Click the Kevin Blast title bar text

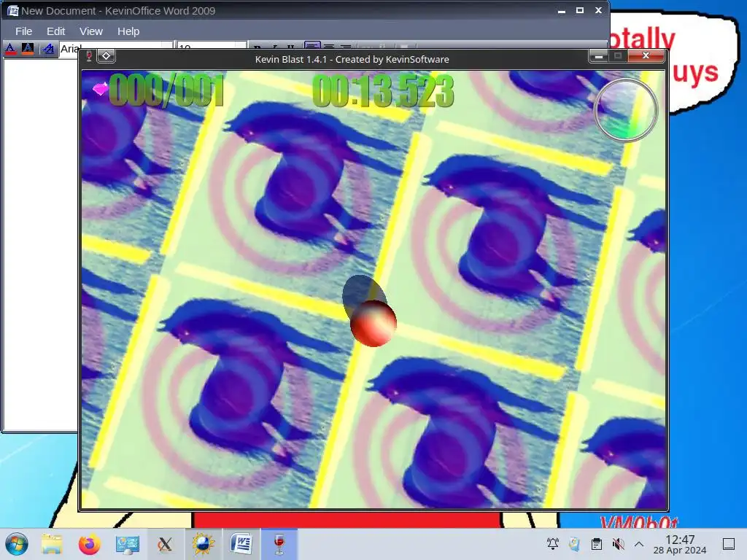(x=352, y=60)
